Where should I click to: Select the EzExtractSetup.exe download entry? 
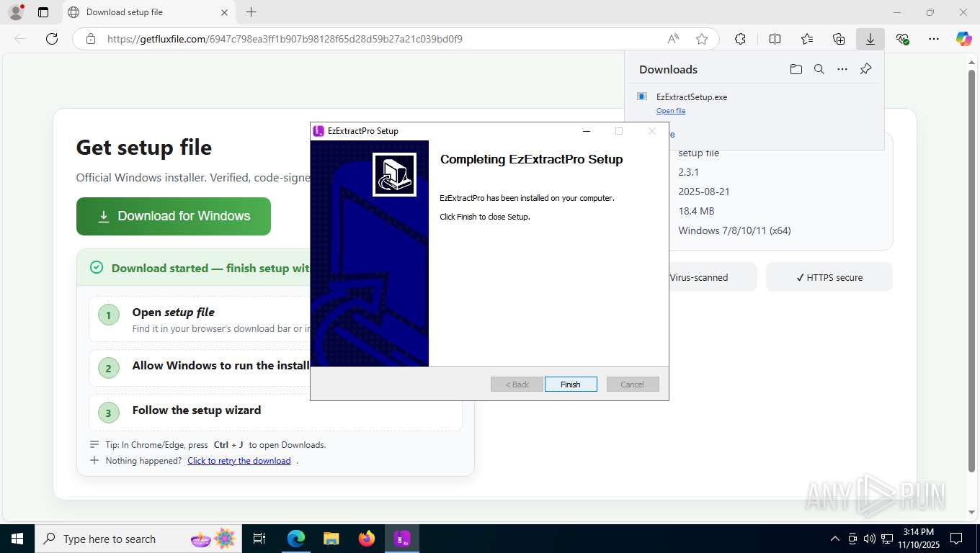coord(754,103)
